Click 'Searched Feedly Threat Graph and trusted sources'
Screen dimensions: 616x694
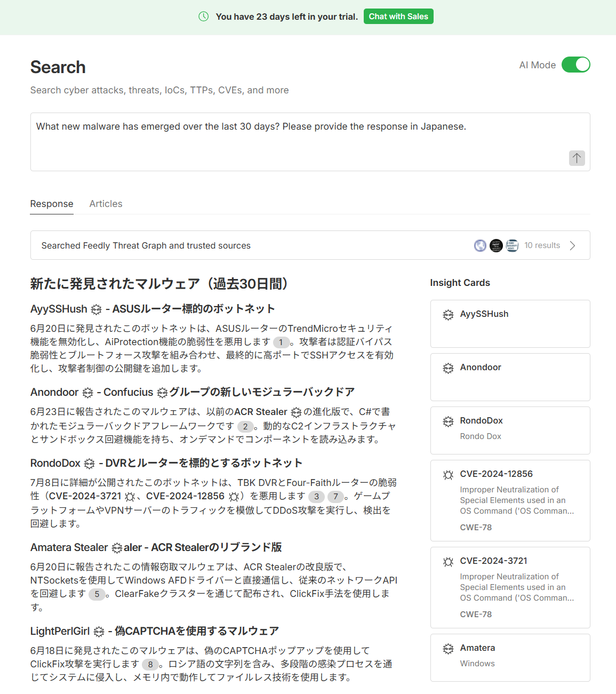pos(146,245)
